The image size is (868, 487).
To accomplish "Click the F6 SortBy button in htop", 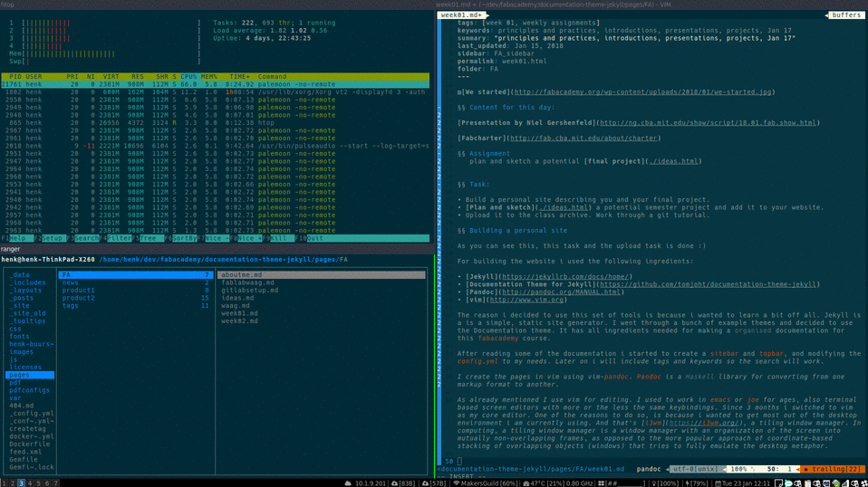I will [x=180, y=238].
